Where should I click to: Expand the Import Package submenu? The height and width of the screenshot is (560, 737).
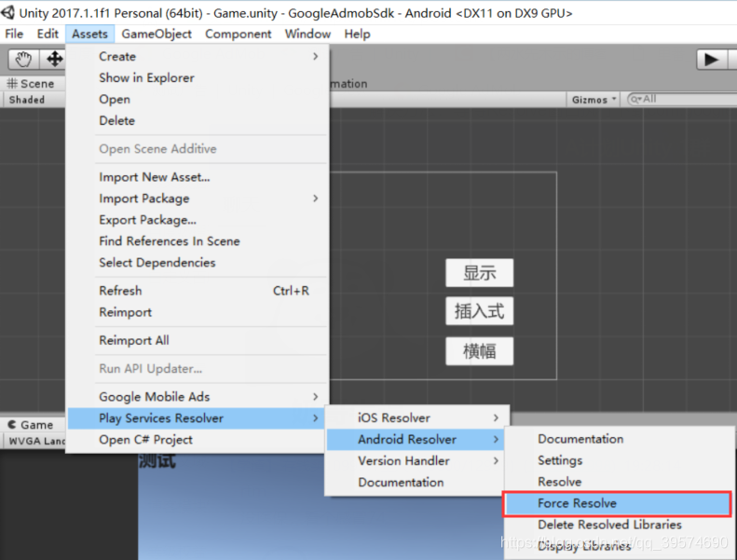click(x=198, y=198)
